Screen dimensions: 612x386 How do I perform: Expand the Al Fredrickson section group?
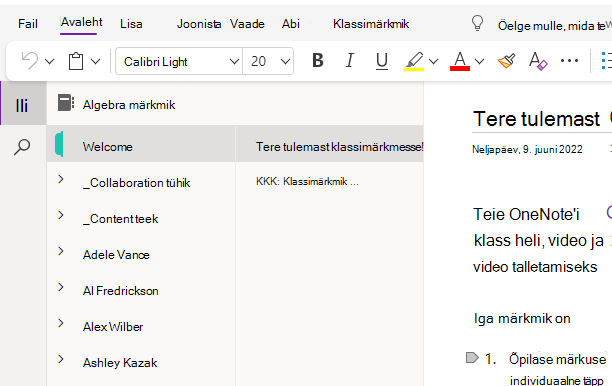[60, 288]
